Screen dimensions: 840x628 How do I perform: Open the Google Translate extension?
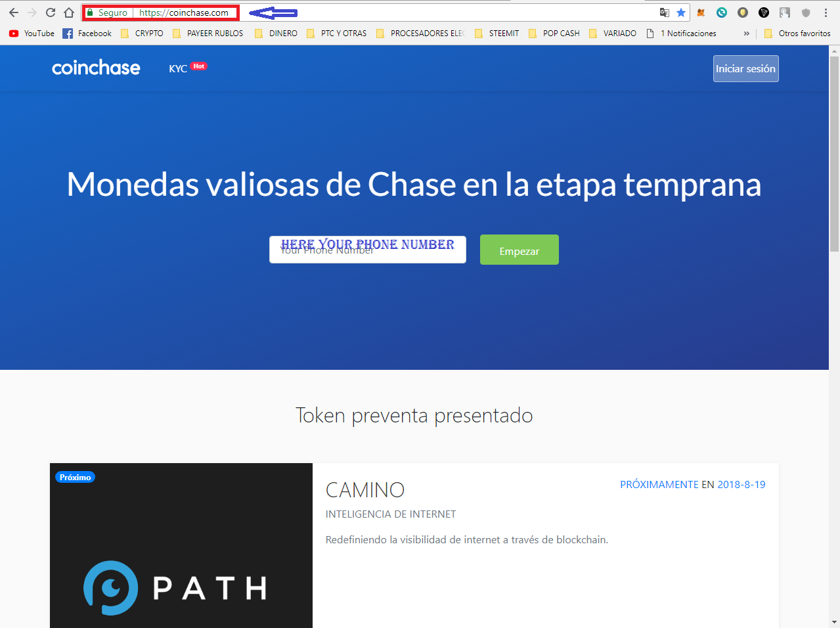(x=665, y=12)
